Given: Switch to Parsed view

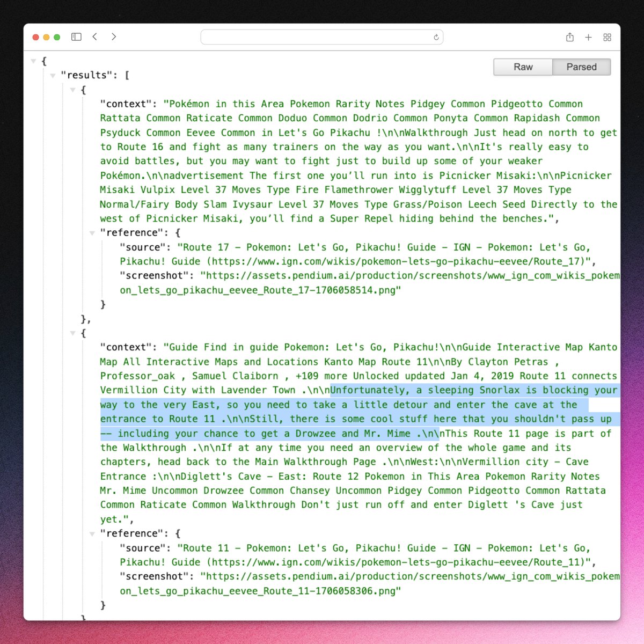Looking at the screenshot, I should [582, 67].
